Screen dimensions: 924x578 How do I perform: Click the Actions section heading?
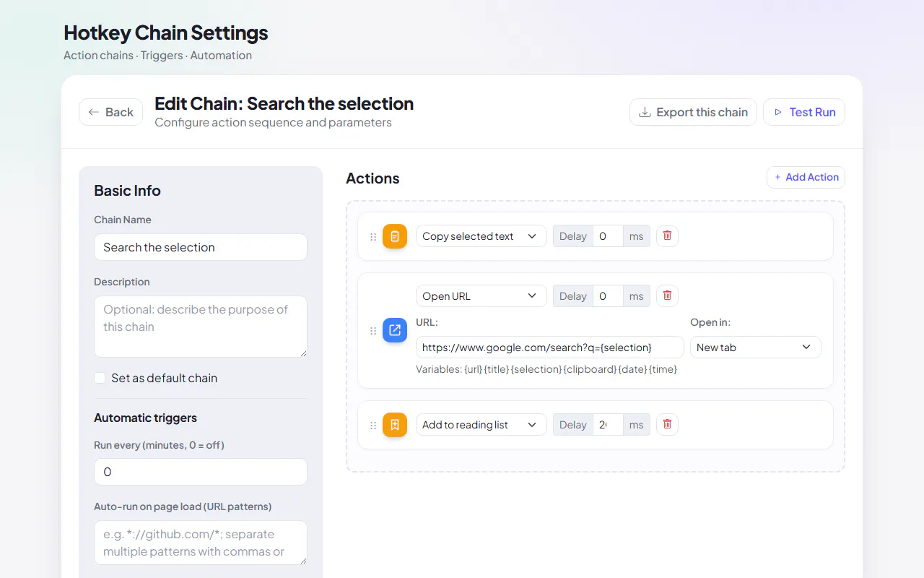click(372, 178)
